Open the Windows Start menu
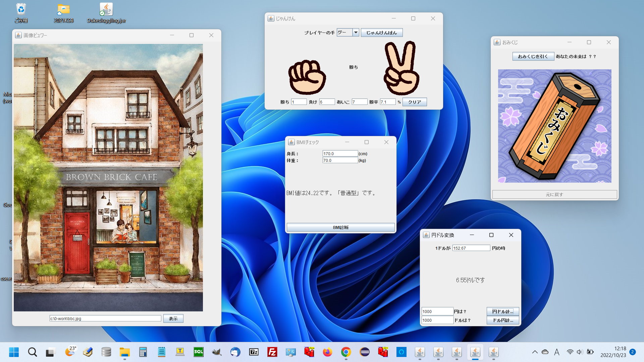The width and height of the screenshot is (644, 362). click(x=14, y=352)
